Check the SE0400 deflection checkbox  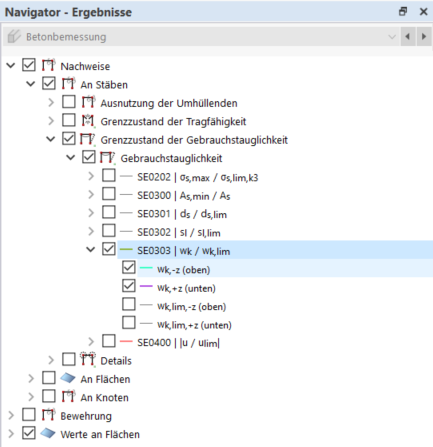click(109, 341)
